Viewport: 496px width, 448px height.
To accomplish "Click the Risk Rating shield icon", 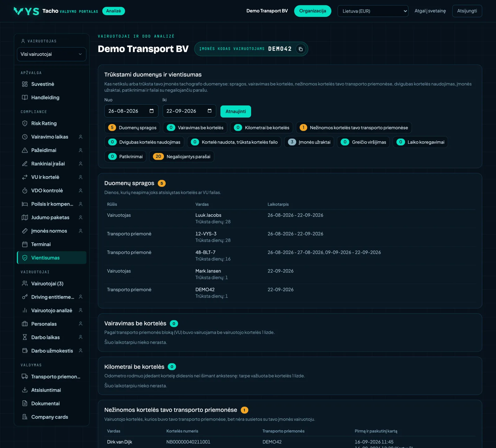I will click(x=25, y=123).
